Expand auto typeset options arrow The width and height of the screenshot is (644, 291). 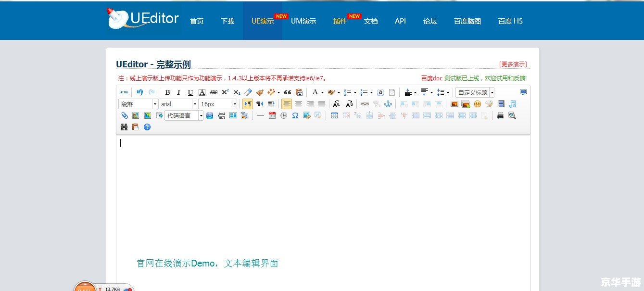(278, 92)
